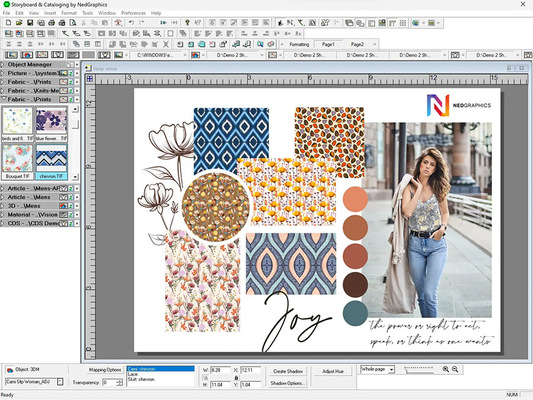Redo the last undone action
The width and height of the screenshot is (533, 400).
coord(142,23)
